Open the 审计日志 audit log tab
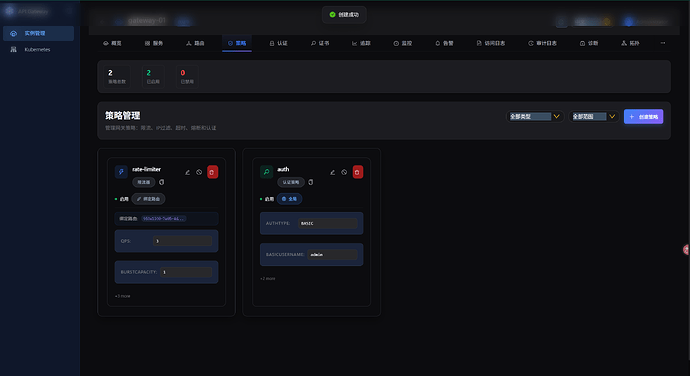 (x=543, y=43)
